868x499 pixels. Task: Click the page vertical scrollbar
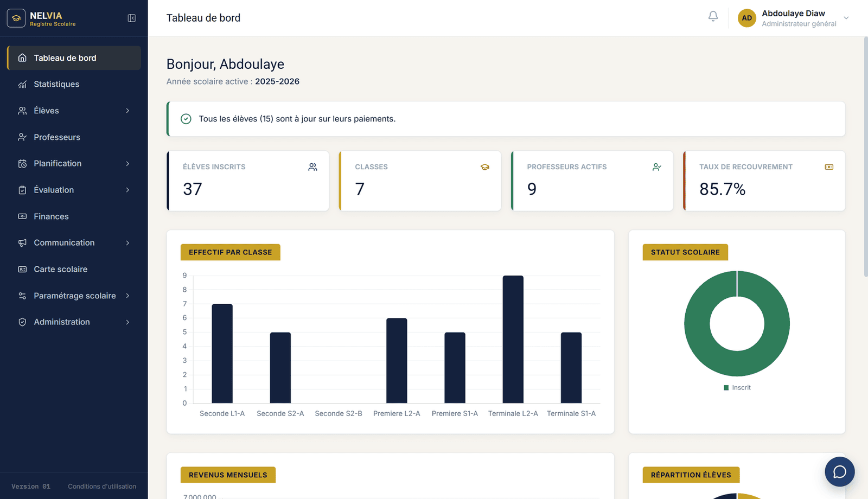pyautogui.click(x=866, y=157)
